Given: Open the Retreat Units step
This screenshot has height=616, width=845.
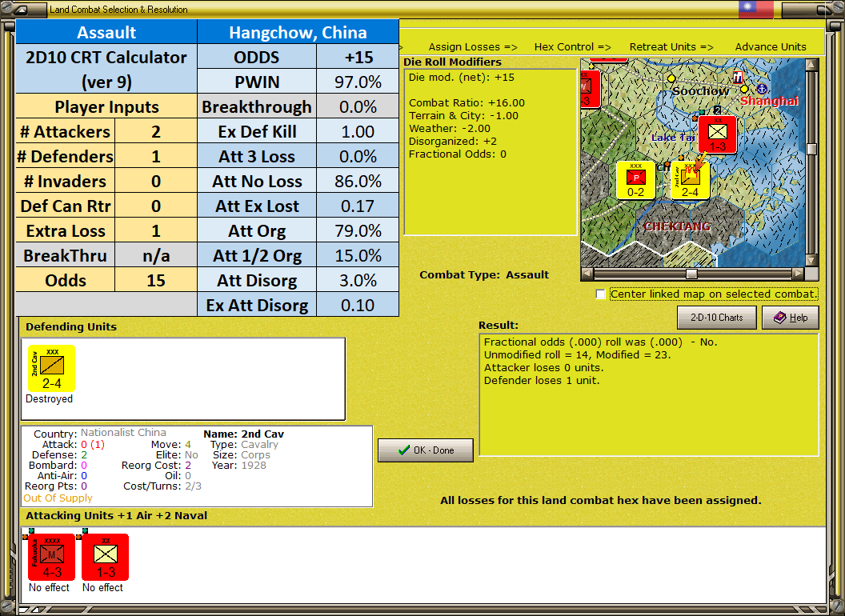Looking at the screenshot, I should [671, 47].
